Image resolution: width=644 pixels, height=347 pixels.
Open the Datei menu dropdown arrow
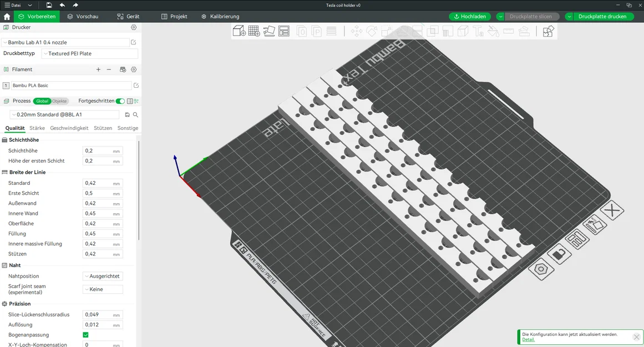point(29,6)
